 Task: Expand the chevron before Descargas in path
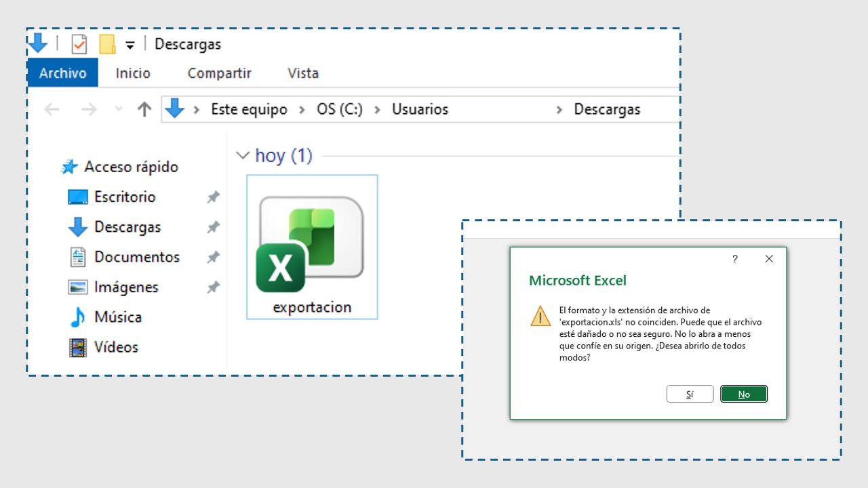[559, 110]
